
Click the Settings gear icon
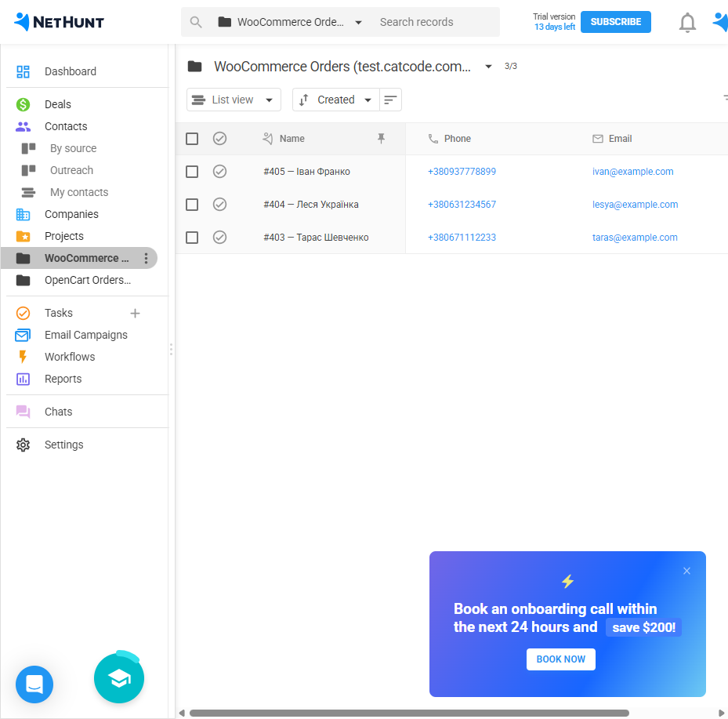click(x=23, y=445)
